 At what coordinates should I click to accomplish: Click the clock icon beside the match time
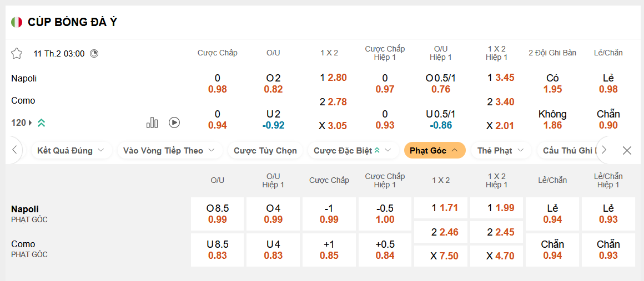[94, 54]
